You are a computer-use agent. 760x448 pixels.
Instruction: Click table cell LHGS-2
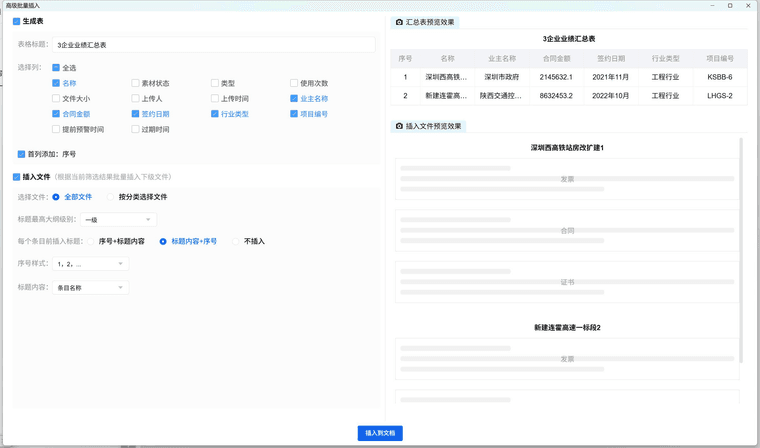(x=720, y=96)
